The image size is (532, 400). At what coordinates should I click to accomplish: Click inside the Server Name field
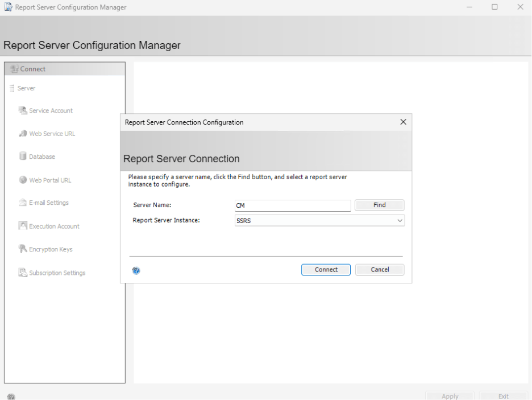tap(292, 205)
